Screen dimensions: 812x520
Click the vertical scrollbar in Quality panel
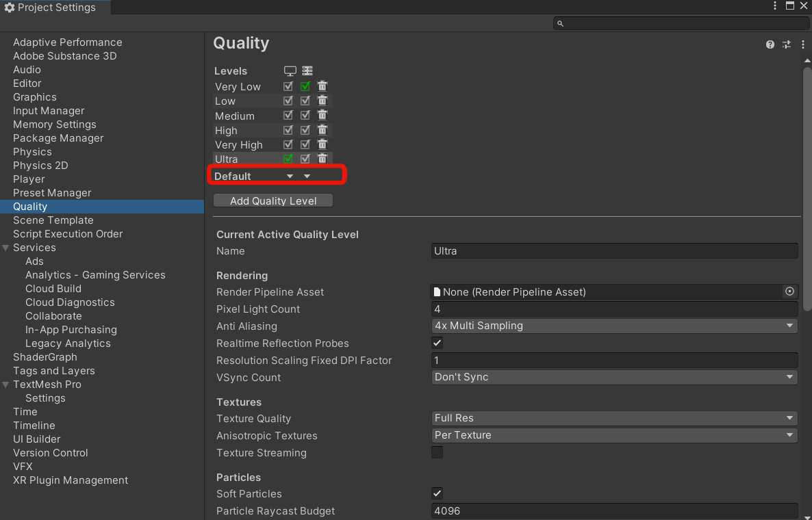pos(807,185)
